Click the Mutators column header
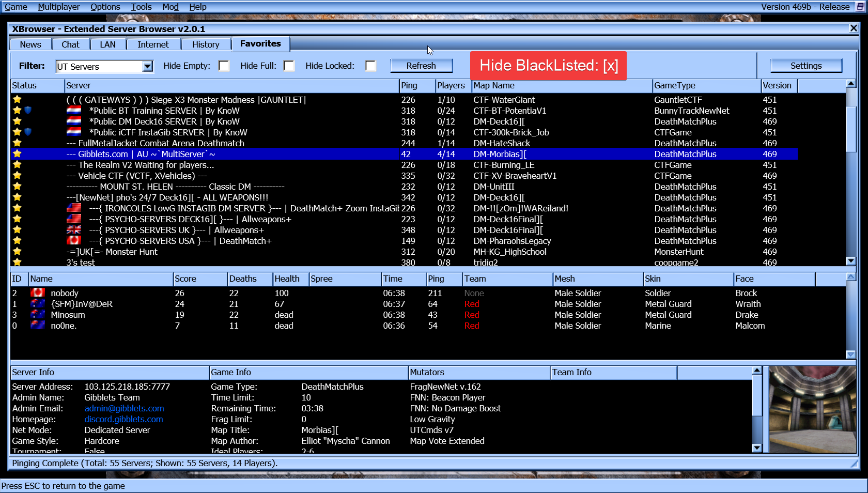The height and width of the screenshot is (493, 868). coord(479,373)
